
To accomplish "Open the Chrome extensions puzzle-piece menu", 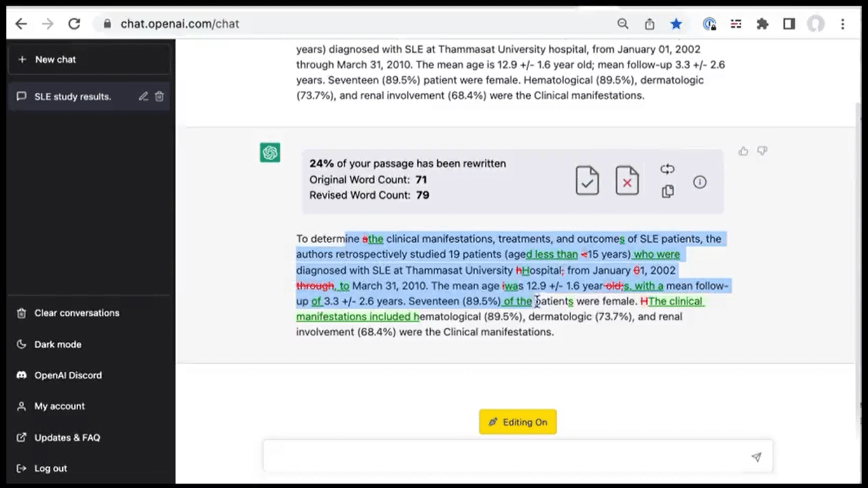I will coord(761,24).
